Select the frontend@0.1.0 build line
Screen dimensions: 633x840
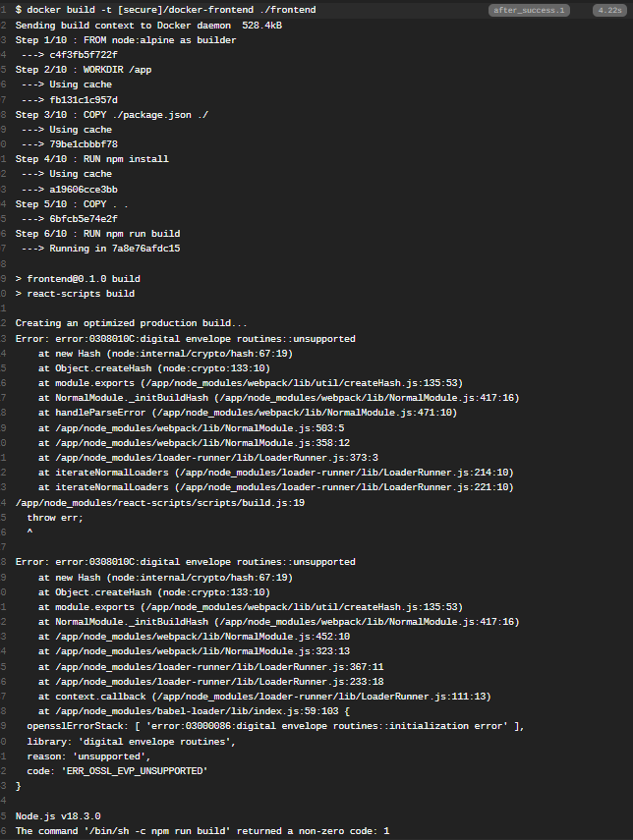[78, 279]
